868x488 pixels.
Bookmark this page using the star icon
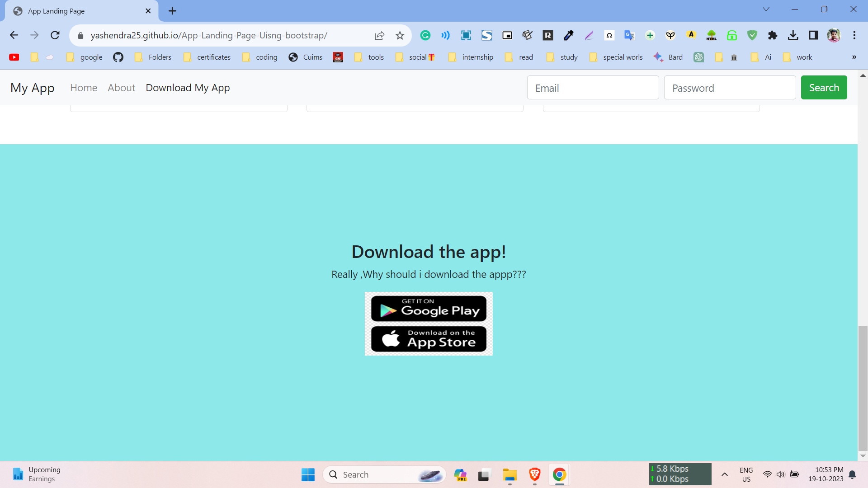pos(400,35)
